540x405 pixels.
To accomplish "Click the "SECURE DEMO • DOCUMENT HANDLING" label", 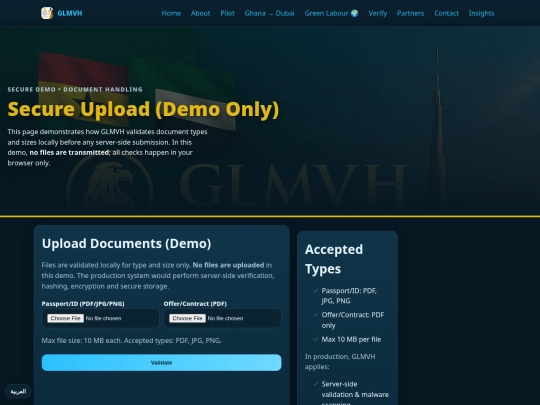I will pos(75,90).
